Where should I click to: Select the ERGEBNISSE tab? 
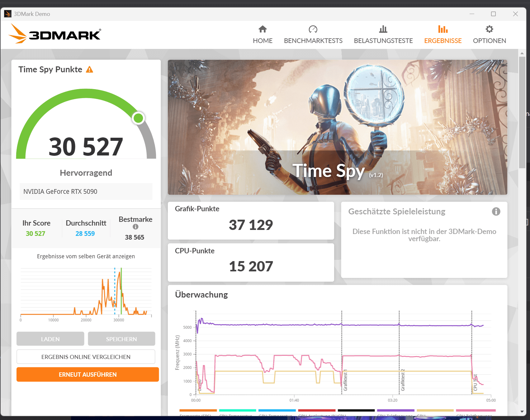click(x=443, y=35)
